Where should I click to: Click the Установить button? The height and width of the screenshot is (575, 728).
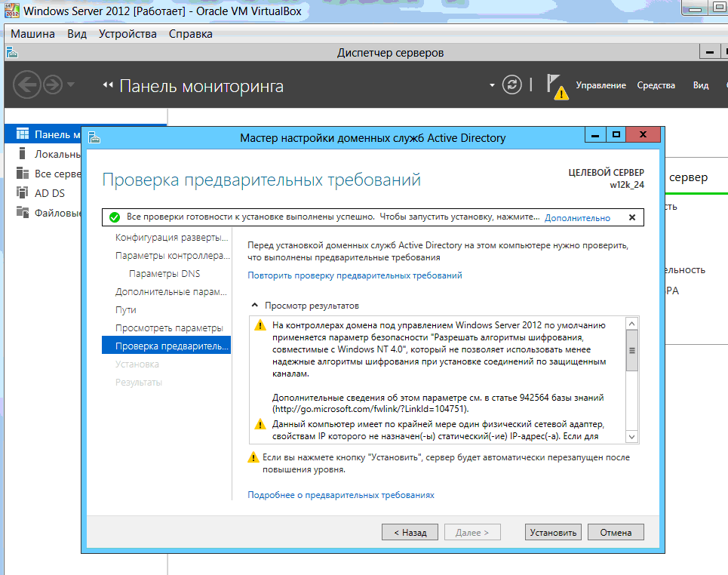coord(553,532)
